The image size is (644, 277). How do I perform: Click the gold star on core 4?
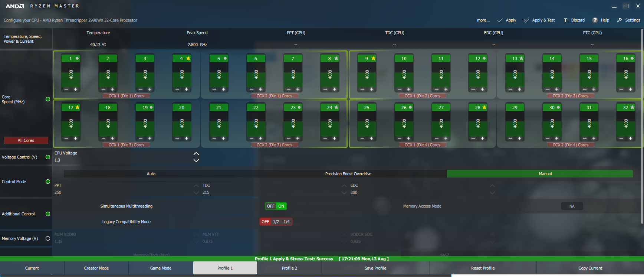click(x=188, y=58)
